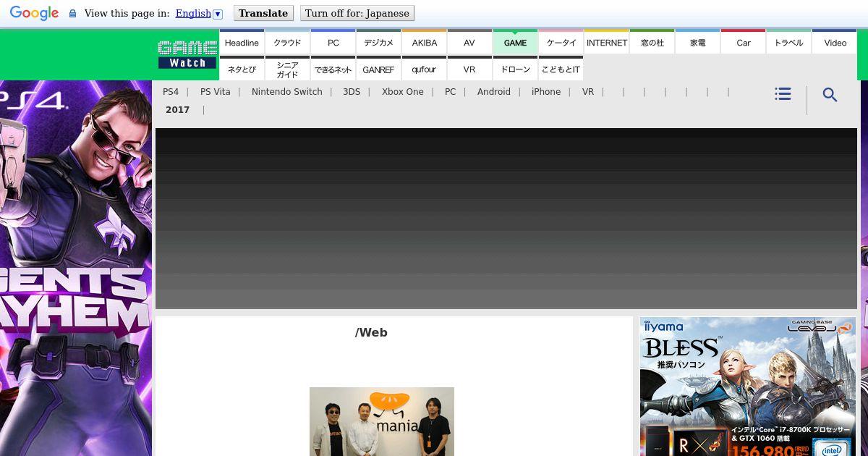Viewport: 868px width, 456px height.
Task: Go to the Xbox One category link
Action: point(403,92)
